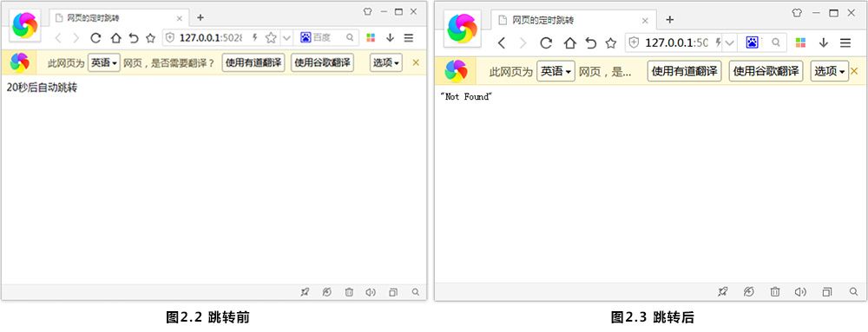The image size is (868, 332).
Task: Click undo-restore arrow in left browser window
Action: [134, 37]
